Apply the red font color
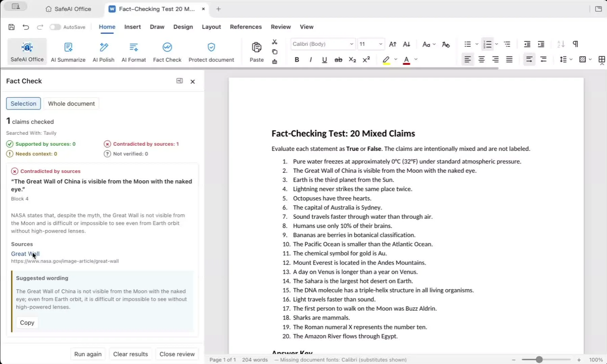The height and width of the screenshot is (364, 607). 406,60
